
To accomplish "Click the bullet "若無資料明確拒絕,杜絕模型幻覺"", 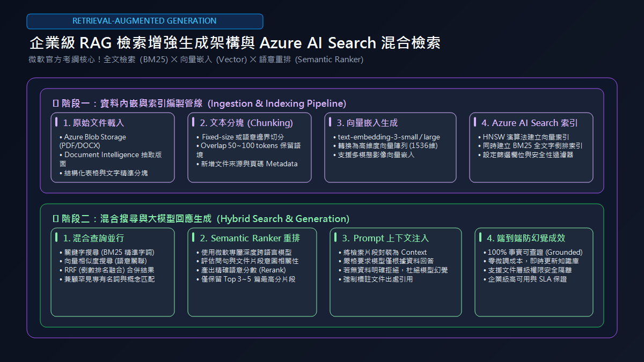I will (393, 270).
